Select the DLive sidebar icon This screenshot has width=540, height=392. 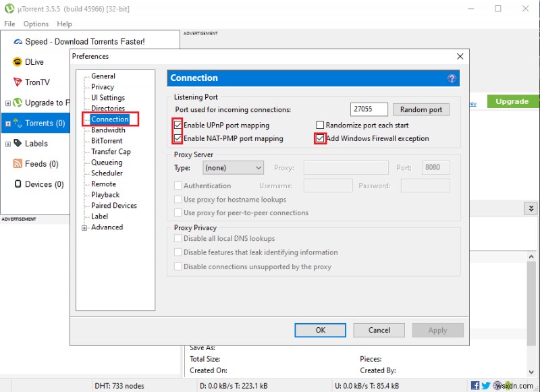pos(18,61)
